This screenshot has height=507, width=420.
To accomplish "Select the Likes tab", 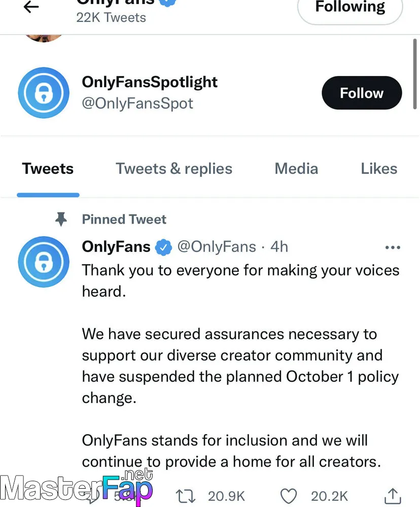I will tap(379, 169).
